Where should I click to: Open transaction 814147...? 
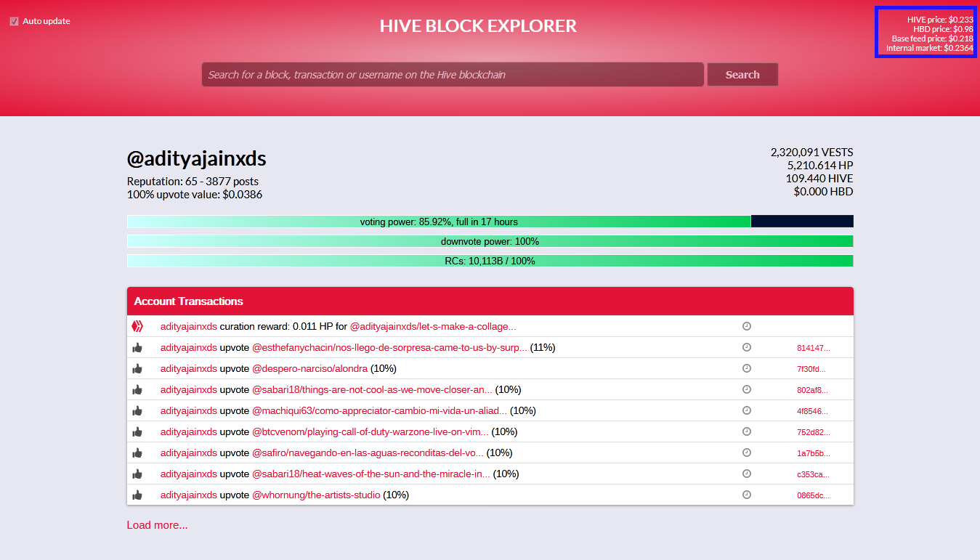[813, 349]
